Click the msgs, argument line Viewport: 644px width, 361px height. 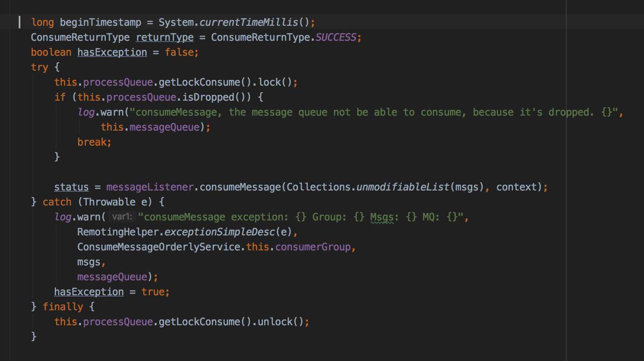pos(91,262)
